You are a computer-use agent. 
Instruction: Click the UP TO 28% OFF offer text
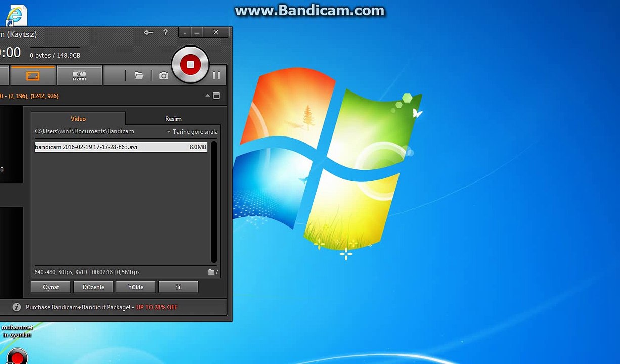coord(157,307)
